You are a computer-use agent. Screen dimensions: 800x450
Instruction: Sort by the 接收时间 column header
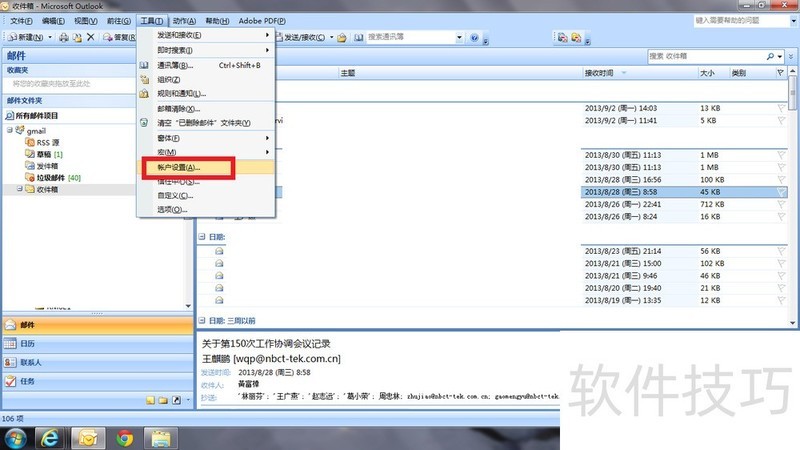point(639,73)
